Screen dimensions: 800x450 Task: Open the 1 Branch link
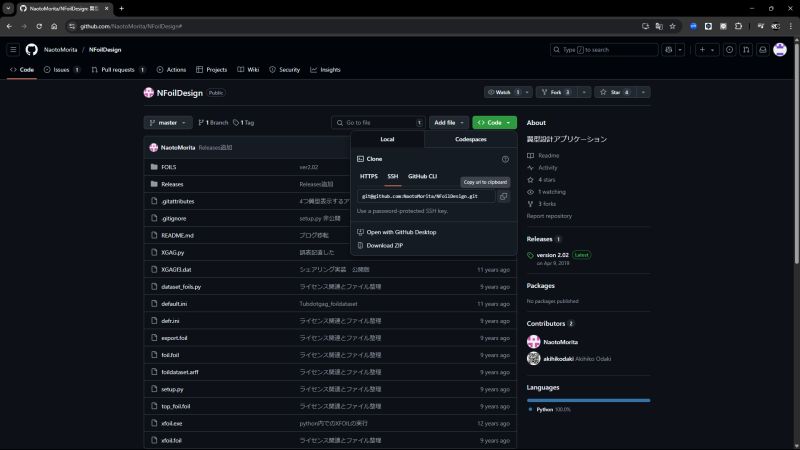[x=213, y=122]
